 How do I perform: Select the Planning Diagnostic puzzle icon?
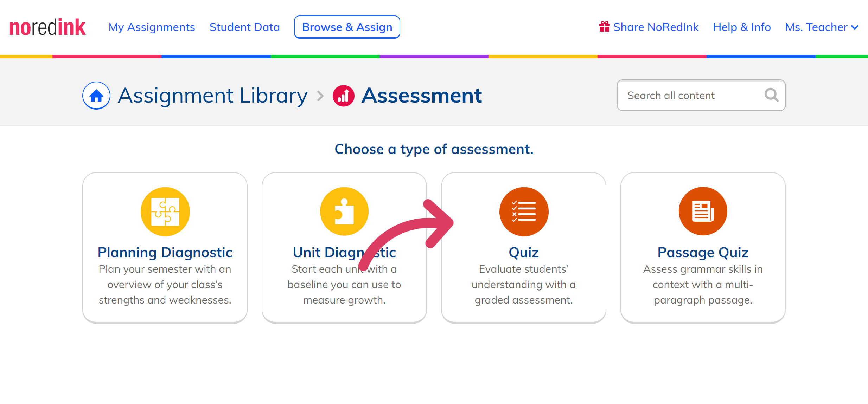tap(165, 211)
